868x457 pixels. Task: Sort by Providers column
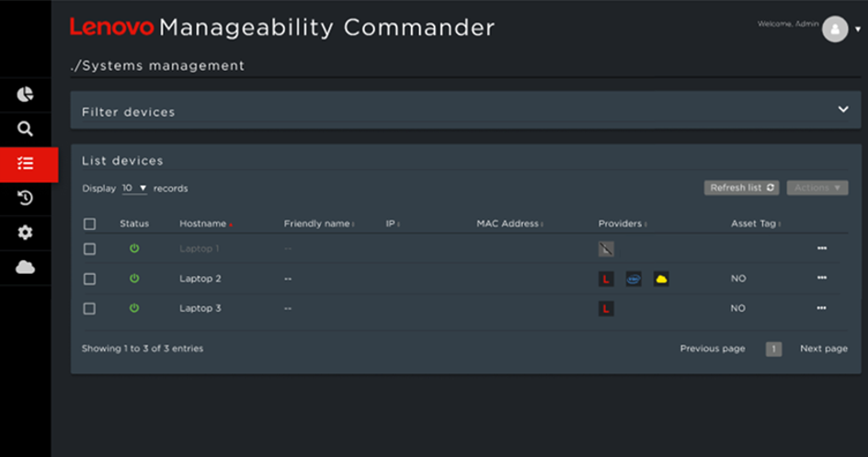(x=622, y=223)
